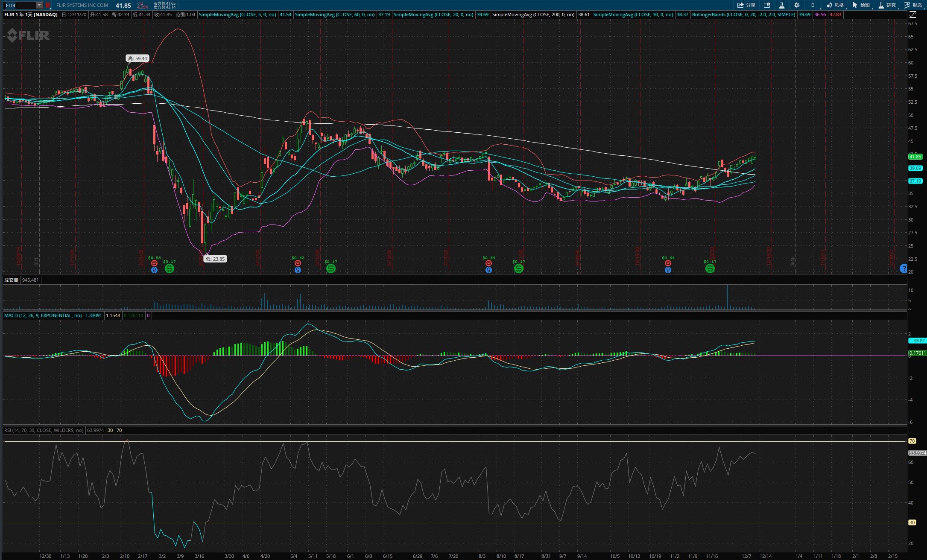Click the last price 41.85 in header
This screenshot has height=560, width=927.
(123, 6)
